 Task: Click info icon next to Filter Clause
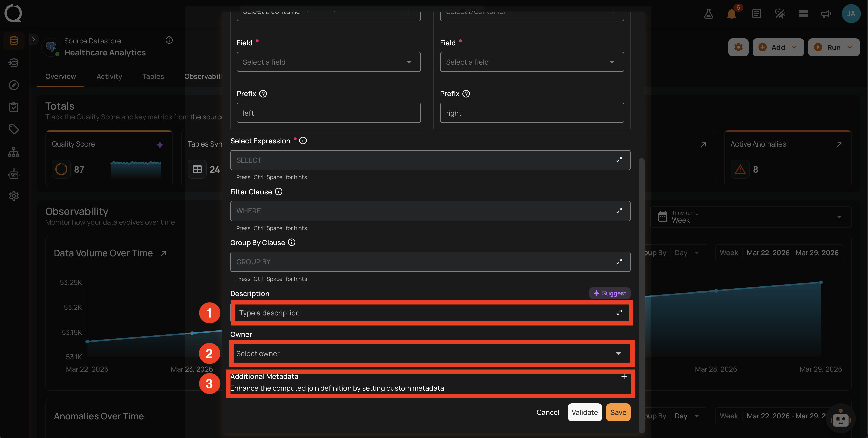279,192
